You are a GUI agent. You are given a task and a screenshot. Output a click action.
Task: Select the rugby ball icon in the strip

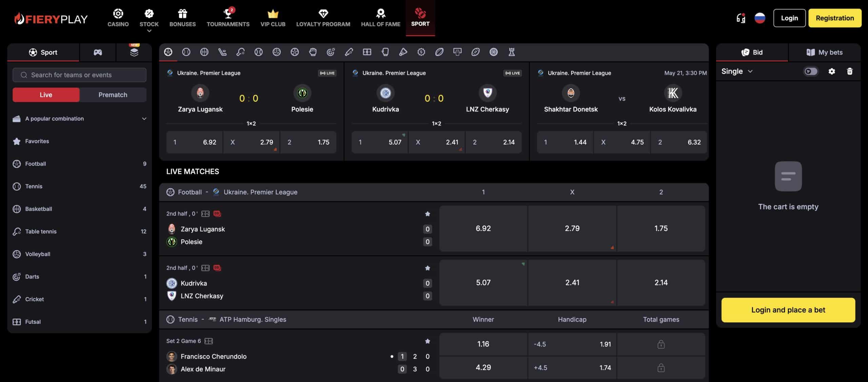[x=439, y=52]
